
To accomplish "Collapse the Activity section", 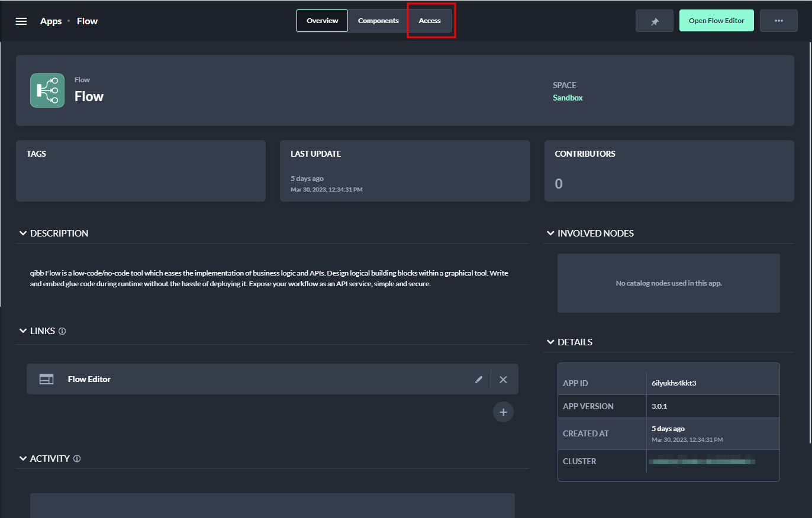I will (x=23, y=459).
